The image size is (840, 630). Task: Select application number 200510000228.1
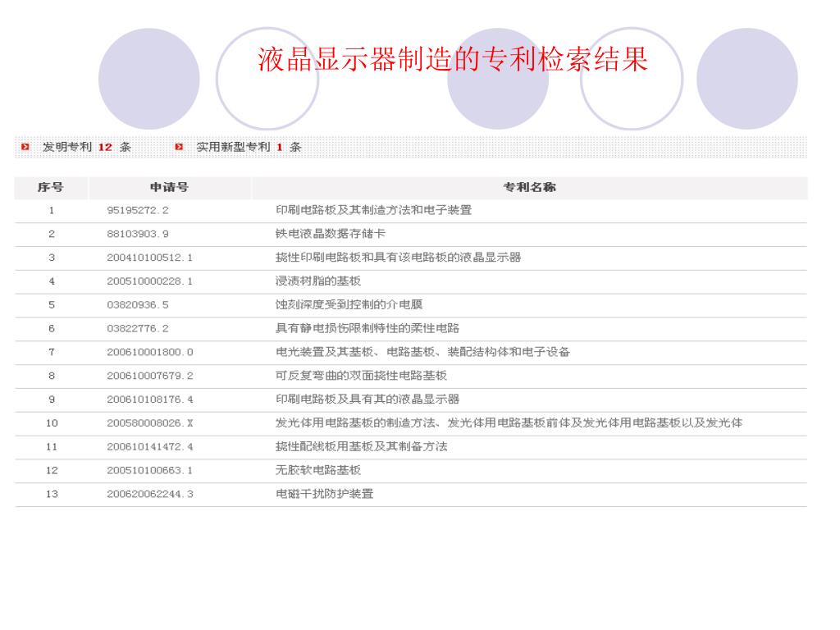[x=149, y=281]
